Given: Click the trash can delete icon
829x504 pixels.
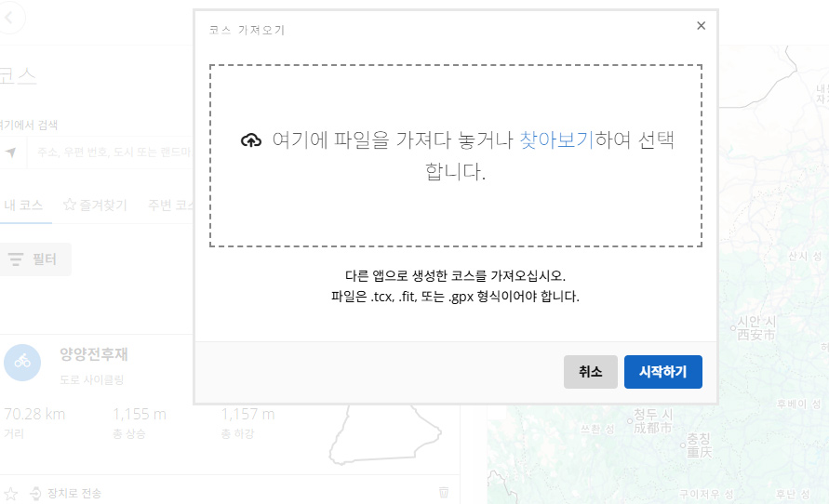Looking at the screenshot, I should (x=444, y=492).
